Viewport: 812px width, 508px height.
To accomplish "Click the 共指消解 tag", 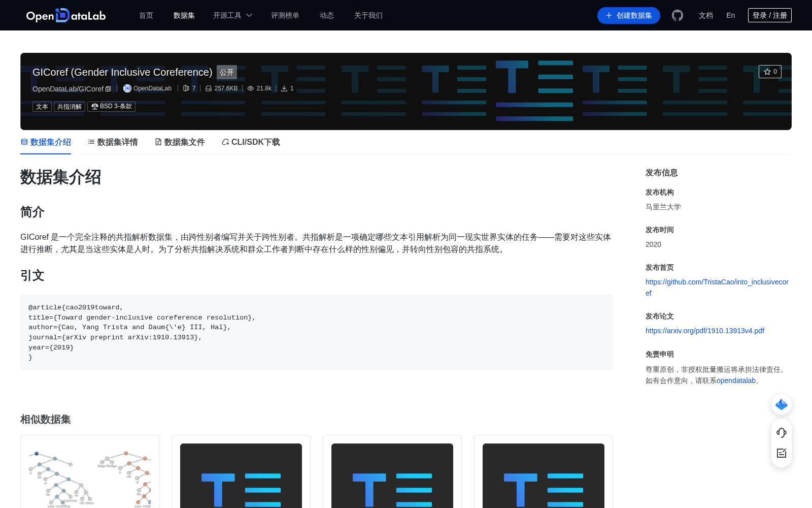I will tap(70, 107).
